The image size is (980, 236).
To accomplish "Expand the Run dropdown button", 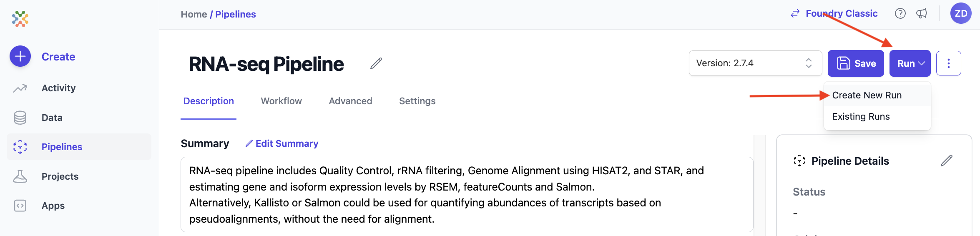I will 910,63.
